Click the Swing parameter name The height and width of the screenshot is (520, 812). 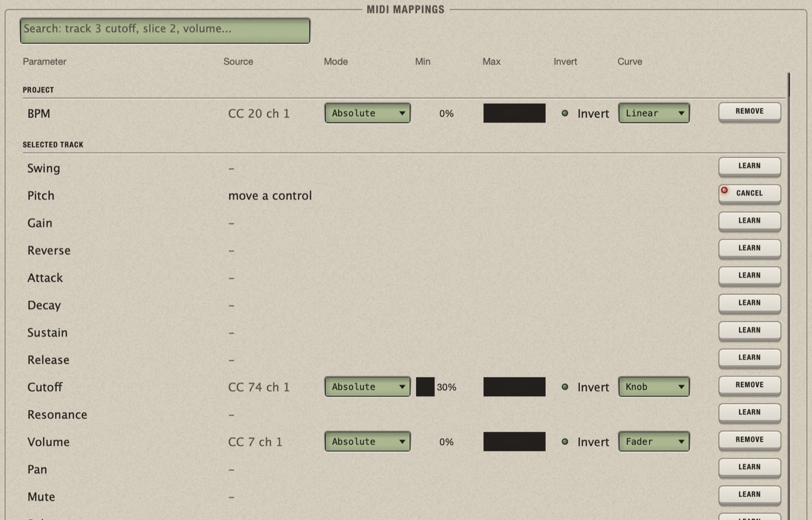pyautogui.click(x=44, y=168)
